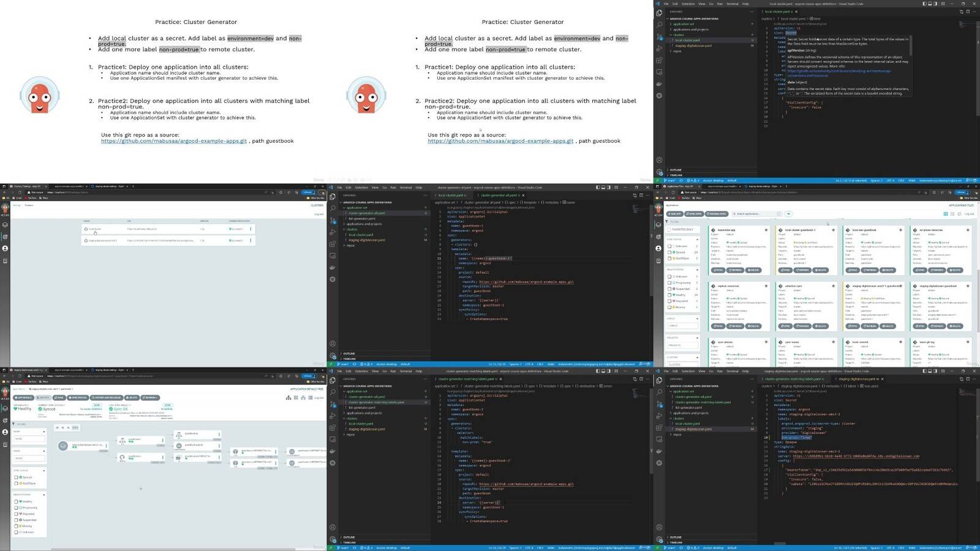This screenshot has height=551, width=980.
Task: Check Healthy health filter on Applications tiles page
Action: point(670,295)
